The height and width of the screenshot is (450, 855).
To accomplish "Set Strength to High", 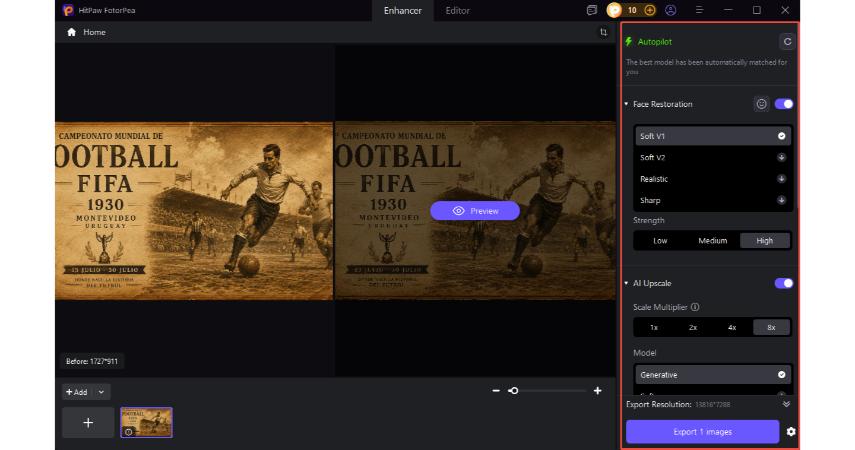I will [x=764, y=241].
